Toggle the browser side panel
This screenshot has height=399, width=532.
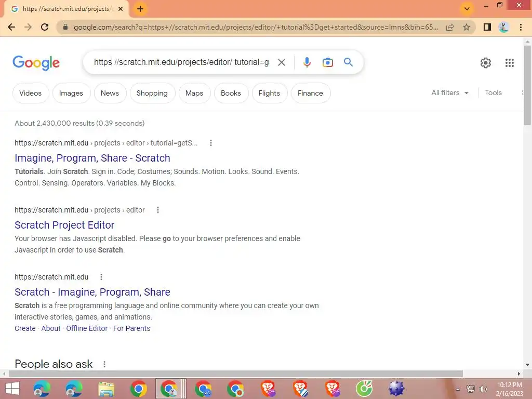pyautogui.click(x=487, y=27)
